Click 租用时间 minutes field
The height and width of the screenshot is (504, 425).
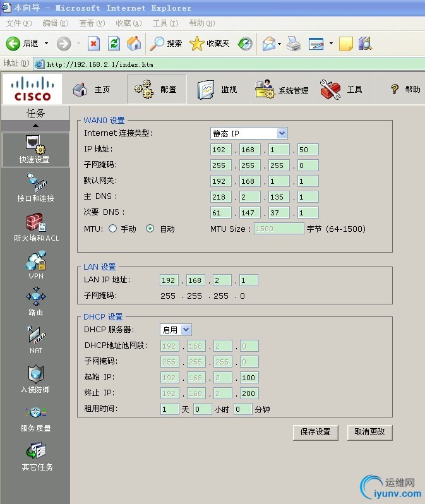point(242,409)
